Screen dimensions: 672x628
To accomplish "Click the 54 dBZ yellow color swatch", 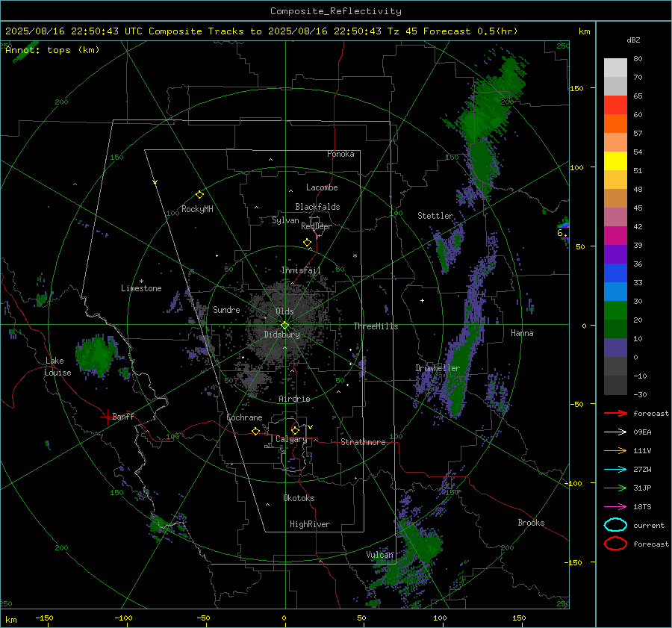I will [x=615, y=161].
